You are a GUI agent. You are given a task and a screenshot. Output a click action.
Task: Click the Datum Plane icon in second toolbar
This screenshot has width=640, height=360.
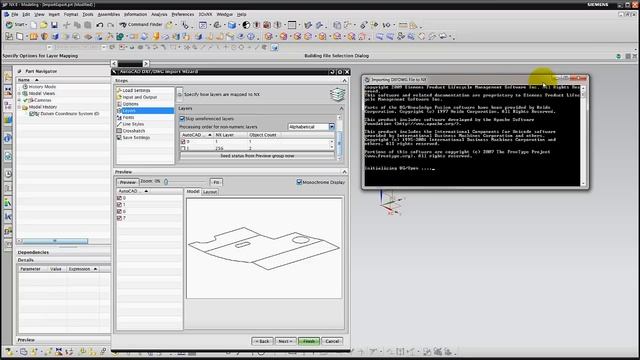click(x=19, y=36)
